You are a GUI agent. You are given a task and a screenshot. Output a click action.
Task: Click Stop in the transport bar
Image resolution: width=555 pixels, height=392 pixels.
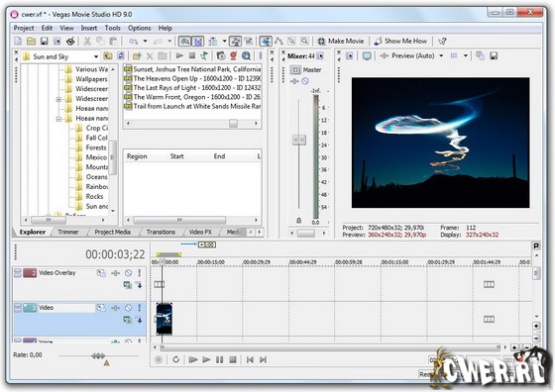tap(233, 360)
